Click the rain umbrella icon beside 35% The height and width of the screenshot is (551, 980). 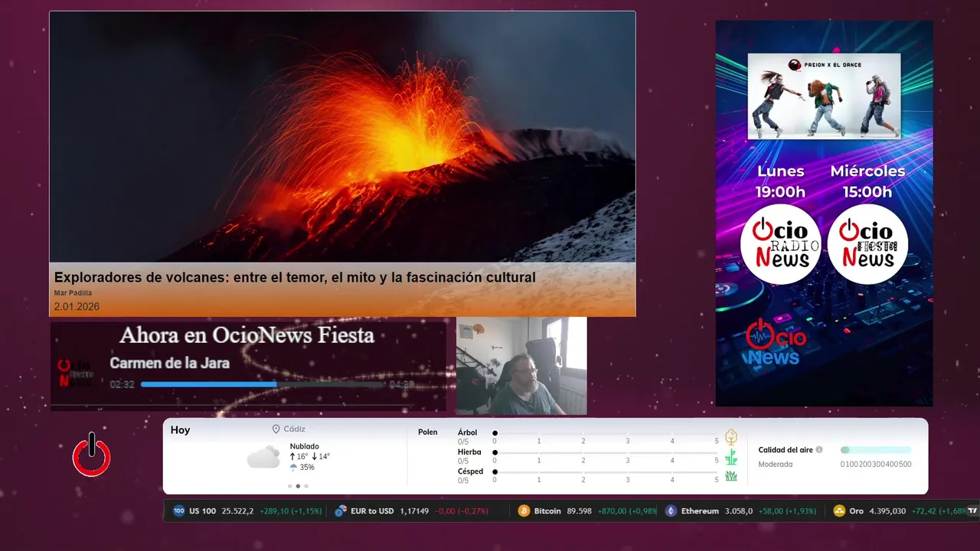click(293, 467)
